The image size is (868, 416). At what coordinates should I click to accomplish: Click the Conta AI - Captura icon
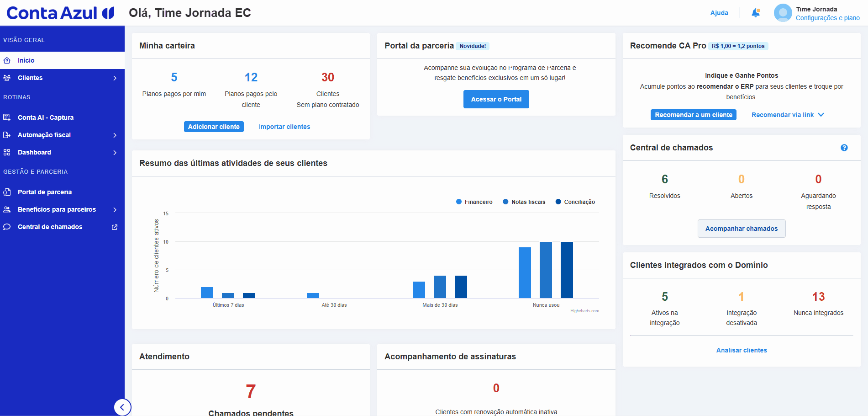click(7, 117)
